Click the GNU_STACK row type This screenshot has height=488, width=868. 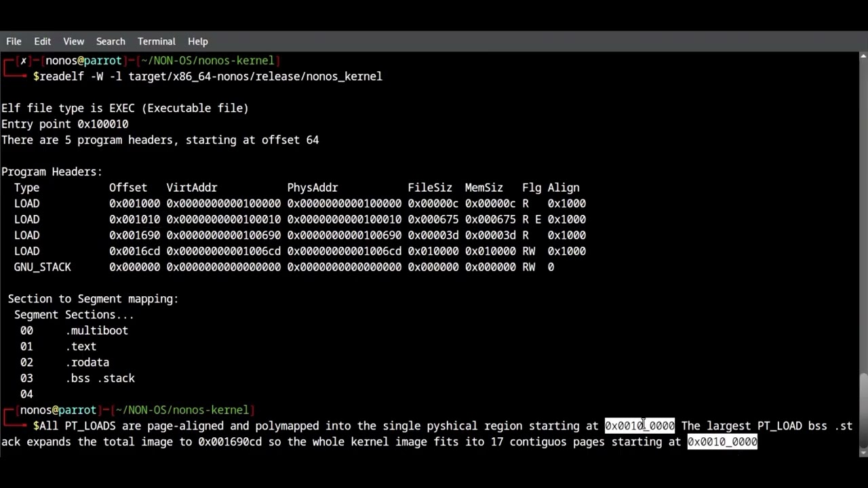[x=42, y=267]
